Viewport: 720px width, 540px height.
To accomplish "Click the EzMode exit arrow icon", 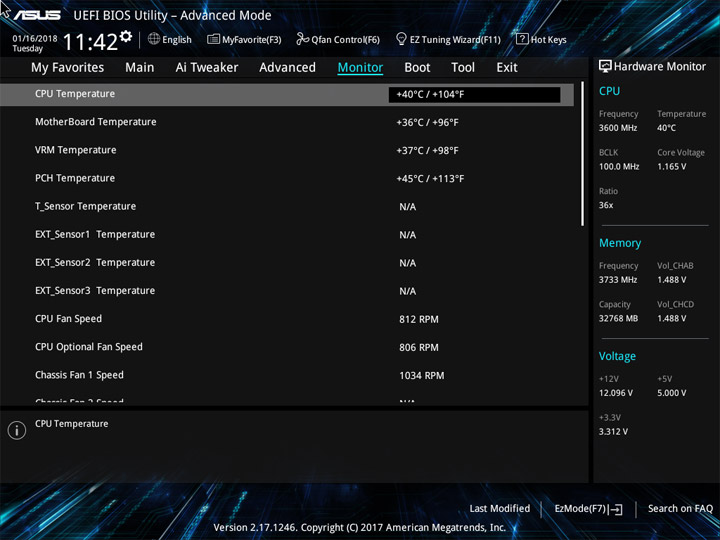I will pyautogui.click(x=616, y=509).
